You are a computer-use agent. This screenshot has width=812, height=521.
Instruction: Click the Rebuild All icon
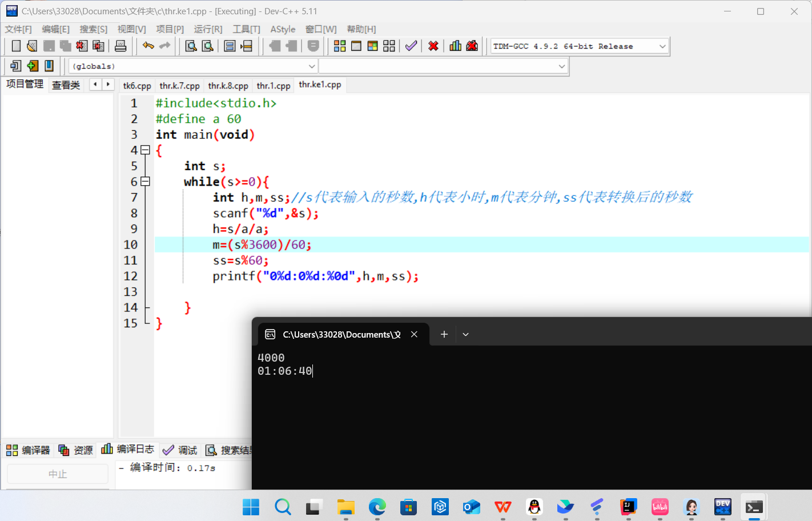tap(389, 46)
